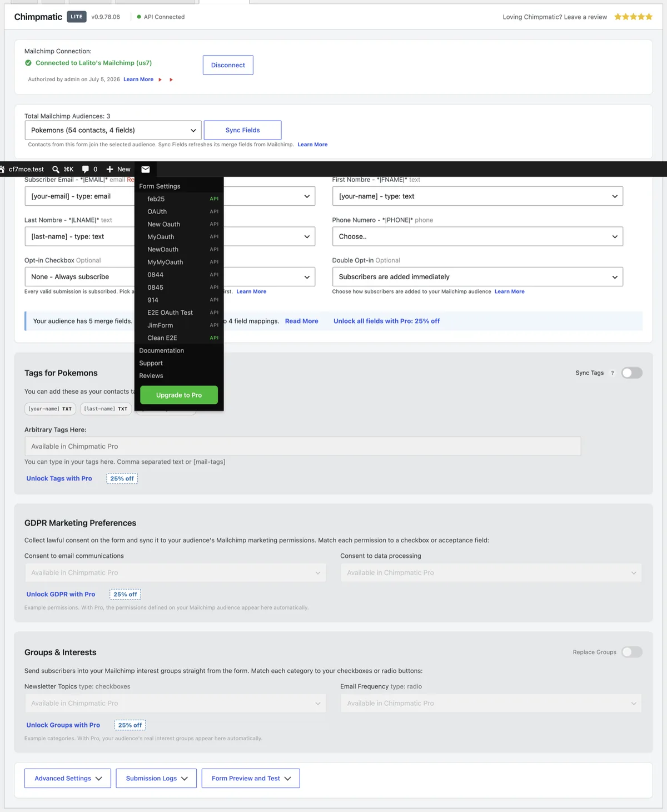Click the [last-name] TXT tag chip
Image resolution: width=667 pixels, height=812 pixels.
(106, 409)
